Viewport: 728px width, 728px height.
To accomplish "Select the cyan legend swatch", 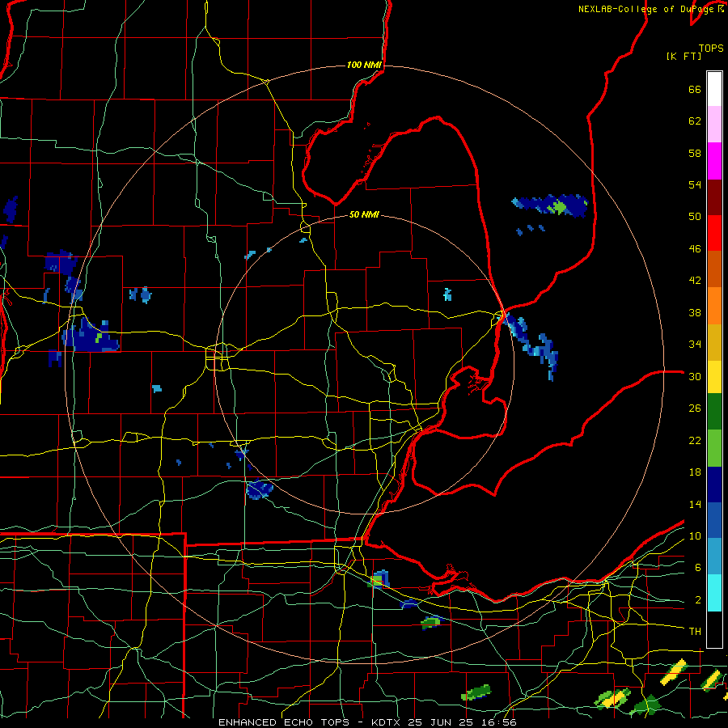I will point(714,593).
